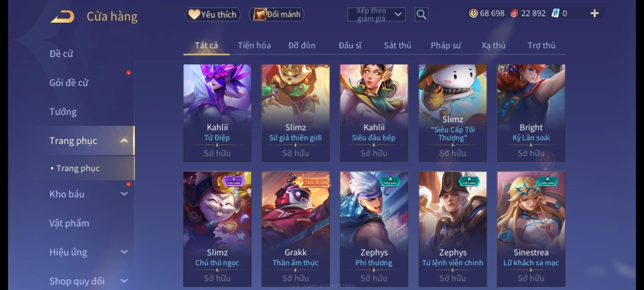Expand the Hiệu ứng sidebar section
644x290 pixels.
tap(124, 252)
